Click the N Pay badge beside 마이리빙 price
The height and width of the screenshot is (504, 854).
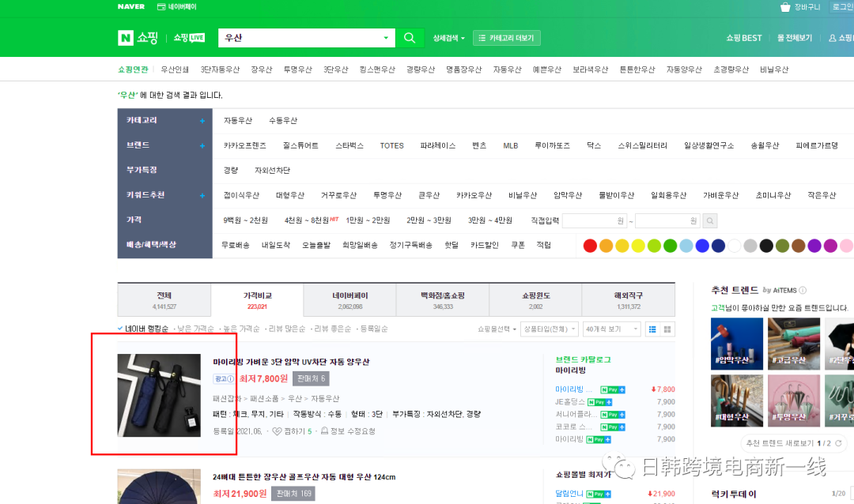click(x=612, y=389)
